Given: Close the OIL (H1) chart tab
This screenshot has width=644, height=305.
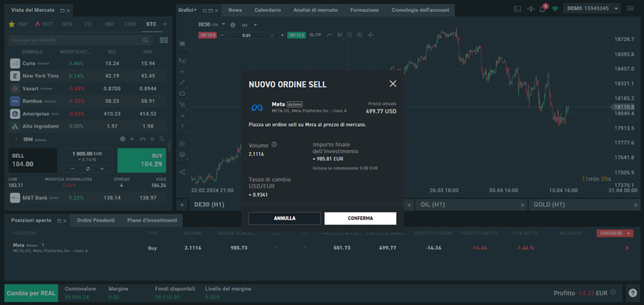Looking at the screenshot, I should point(522,205).
